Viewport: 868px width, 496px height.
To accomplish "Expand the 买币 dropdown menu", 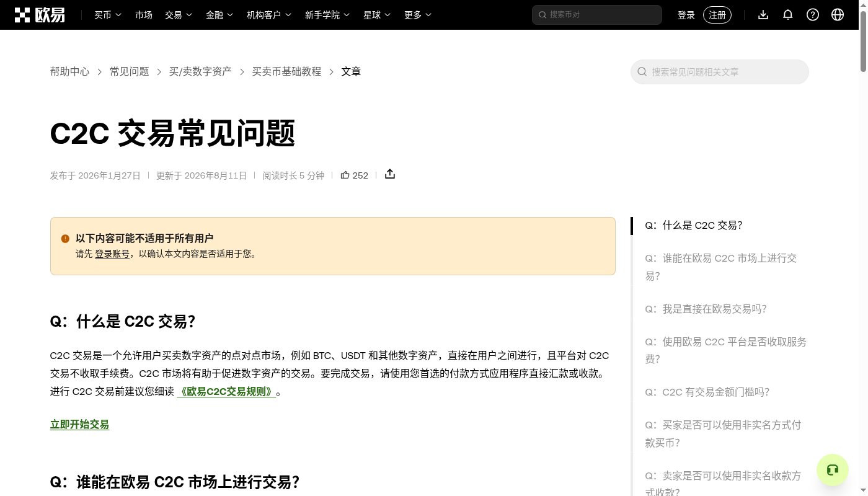I will point(108,15).
